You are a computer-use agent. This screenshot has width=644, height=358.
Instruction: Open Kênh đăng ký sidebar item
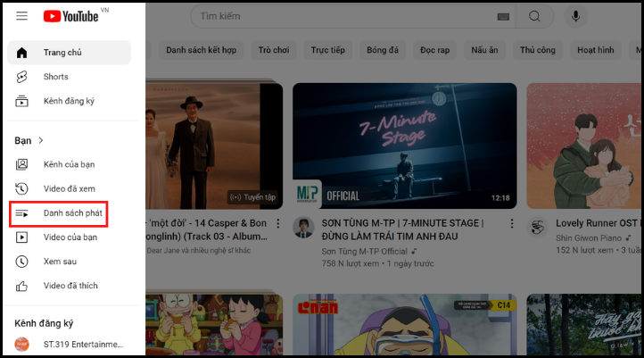[69, 101]
